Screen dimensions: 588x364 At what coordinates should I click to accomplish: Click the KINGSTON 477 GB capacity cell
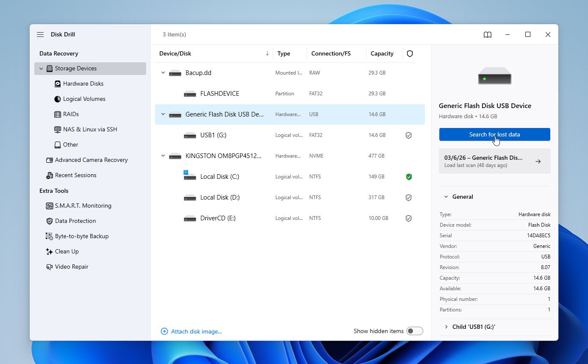(x=377, y=156)
